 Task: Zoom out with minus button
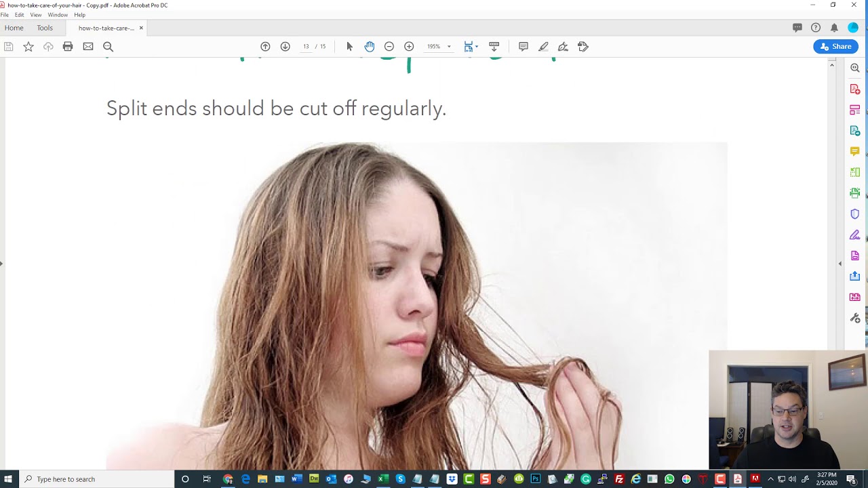click(389, 47)
